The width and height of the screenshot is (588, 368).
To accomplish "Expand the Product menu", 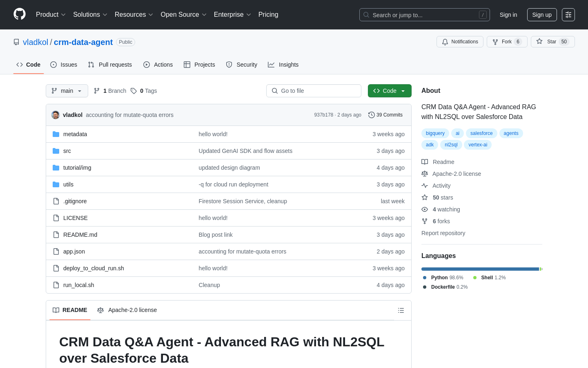I will [x=51, y=15].
